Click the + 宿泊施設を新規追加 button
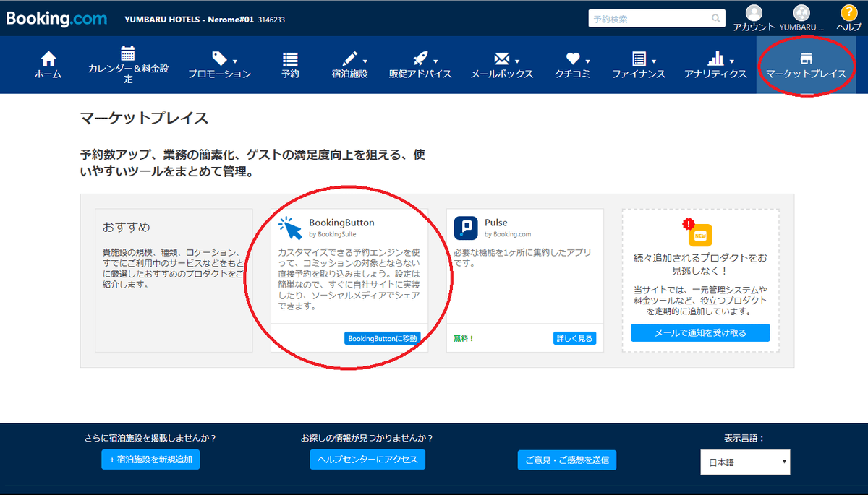 click(x=150, y=460)
